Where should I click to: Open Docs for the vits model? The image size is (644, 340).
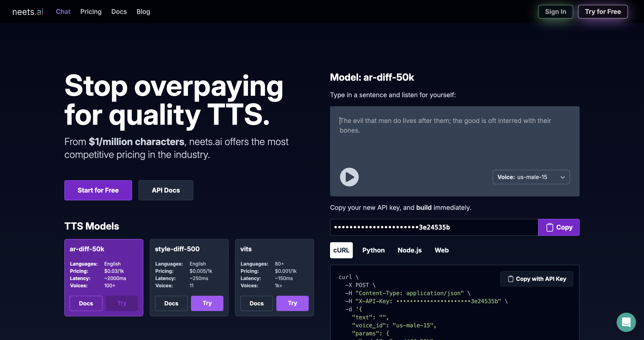(257, 303)
